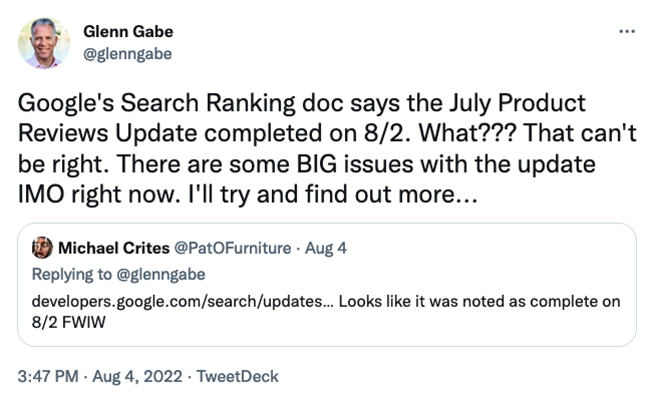
Task: Click the 'Replying to' text
Action: click(72, 274)
